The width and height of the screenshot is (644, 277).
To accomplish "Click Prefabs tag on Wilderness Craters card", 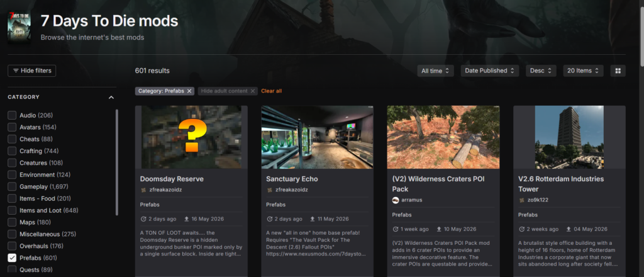I will coord(402,215).
